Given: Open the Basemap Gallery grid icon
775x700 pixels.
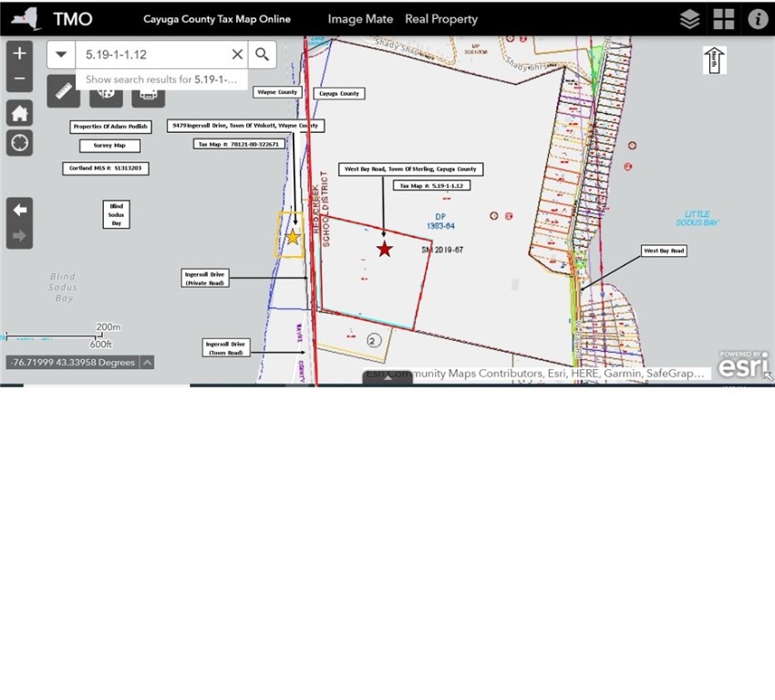Looking at the screenshot, I should click(724, 19).
